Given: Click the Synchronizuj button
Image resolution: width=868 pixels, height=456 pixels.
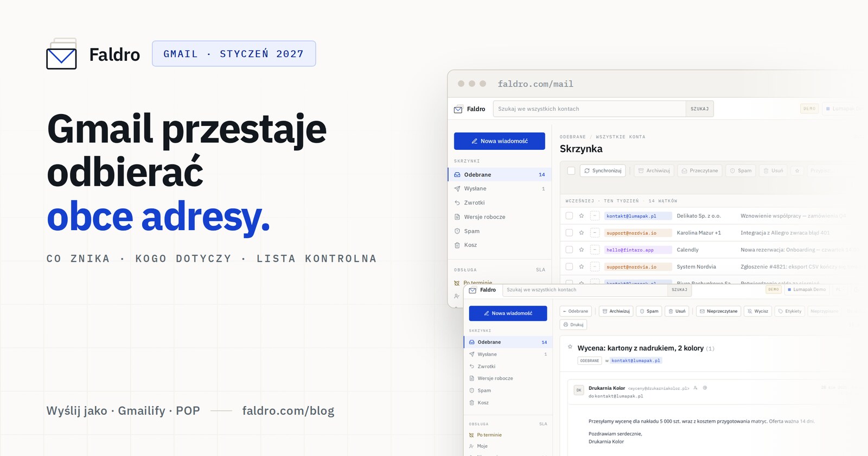Looking at the screenshot, I should [603, 170].
